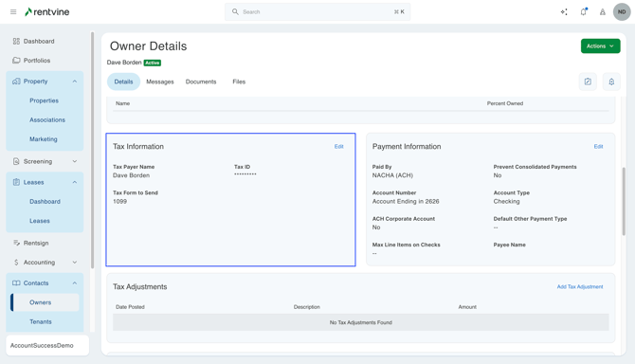Screen dimensions: 635x364
Task: Click the green Active status badge
Action: [153, 63]
